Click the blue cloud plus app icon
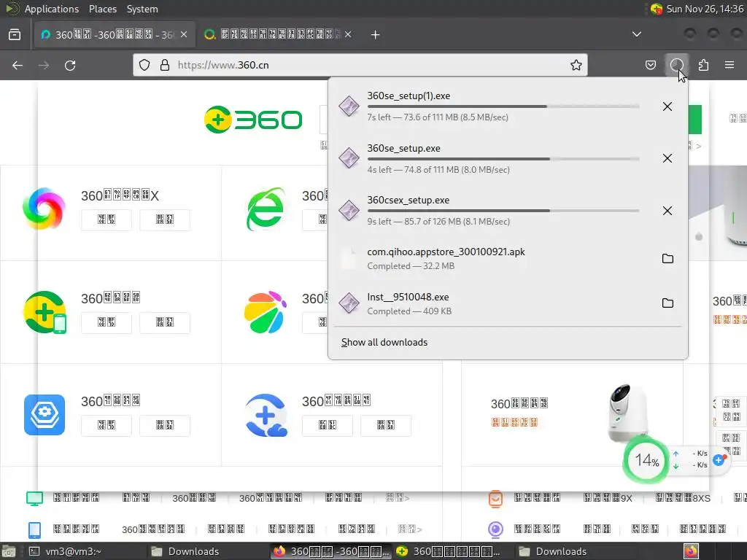Viewport: 747px width, 560px height. (266, 415)
